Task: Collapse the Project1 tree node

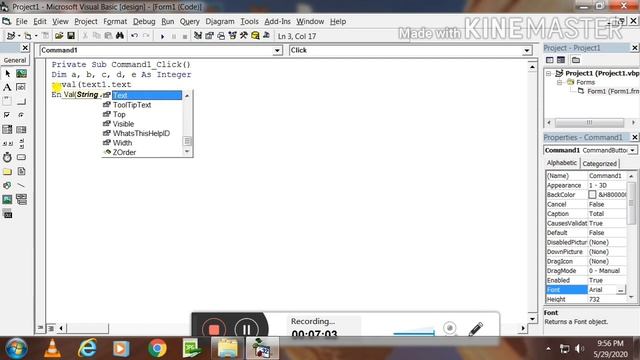Action: 549,73
